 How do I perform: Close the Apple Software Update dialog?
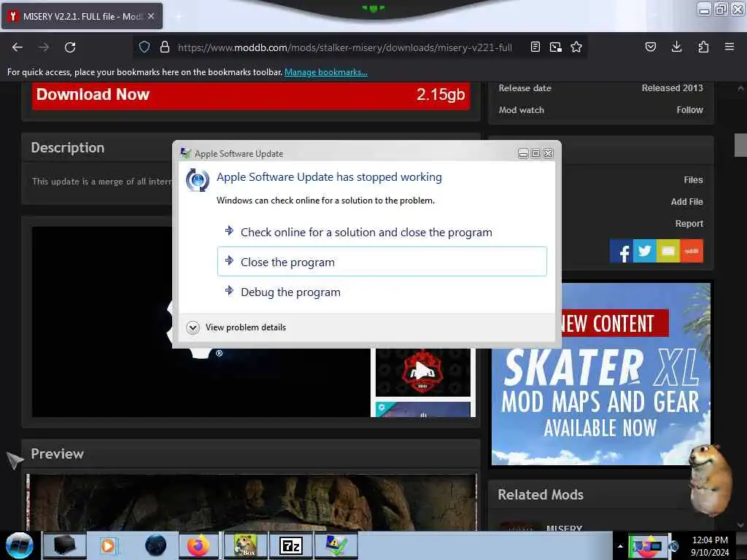pyautogui.click(x=549, y=153)
